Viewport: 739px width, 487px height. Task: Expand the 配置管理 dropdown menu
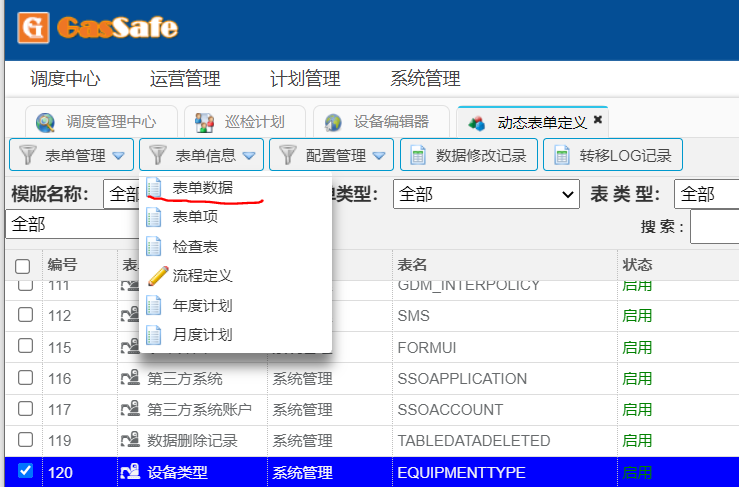(334, 155)
